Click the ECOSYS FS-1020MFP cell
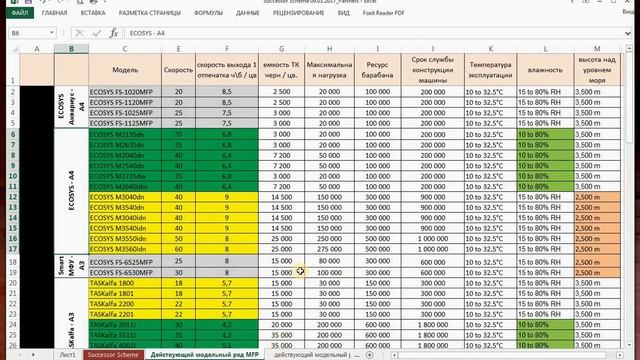 (x=125, y=92)
